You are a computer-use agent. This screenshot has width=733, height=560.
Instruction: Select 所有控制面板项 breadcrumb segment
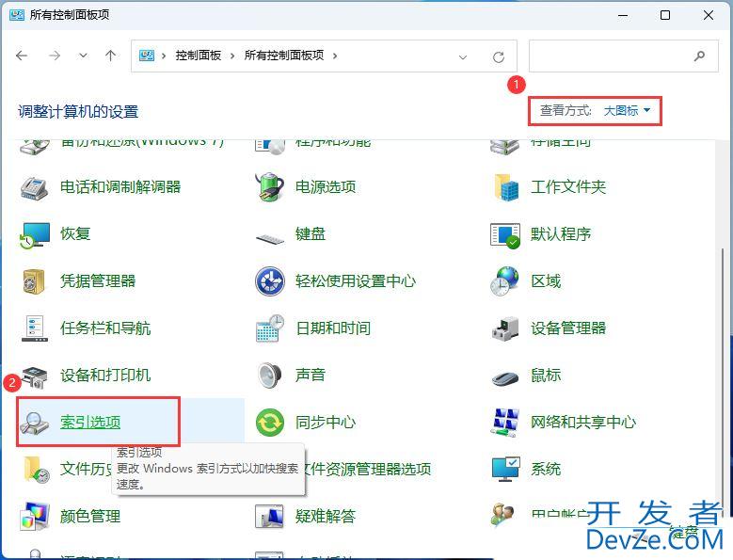point(284,56)
